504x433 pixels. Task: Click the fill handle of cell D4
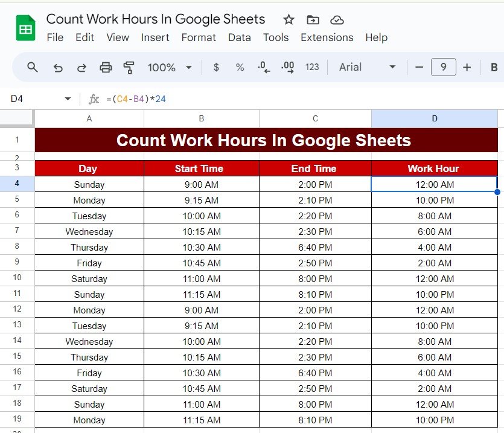coord(497,192)
